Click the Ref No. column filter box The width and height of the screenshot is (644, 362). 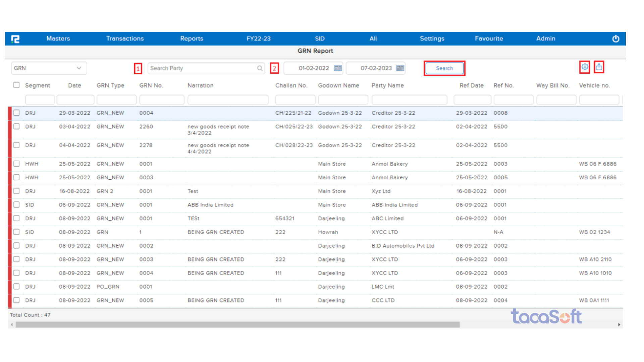tap(514, 100)
